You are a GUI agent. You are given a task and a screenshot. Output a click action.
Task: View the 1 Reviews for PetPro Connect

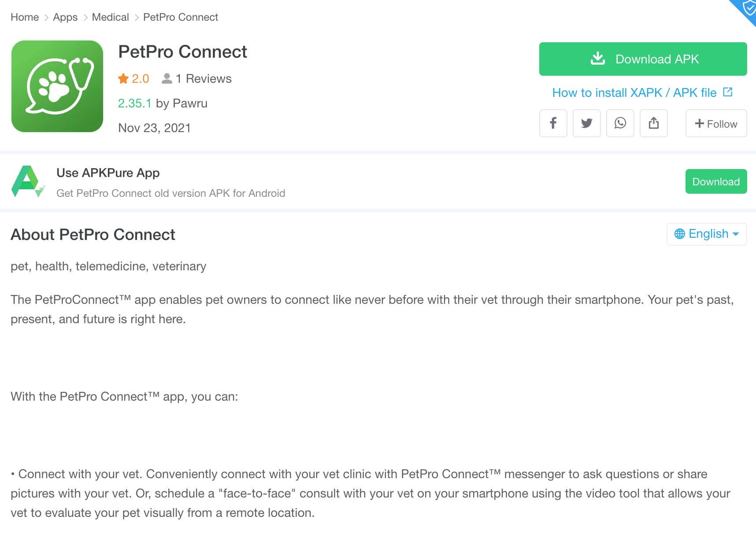(x=204, y=78)
